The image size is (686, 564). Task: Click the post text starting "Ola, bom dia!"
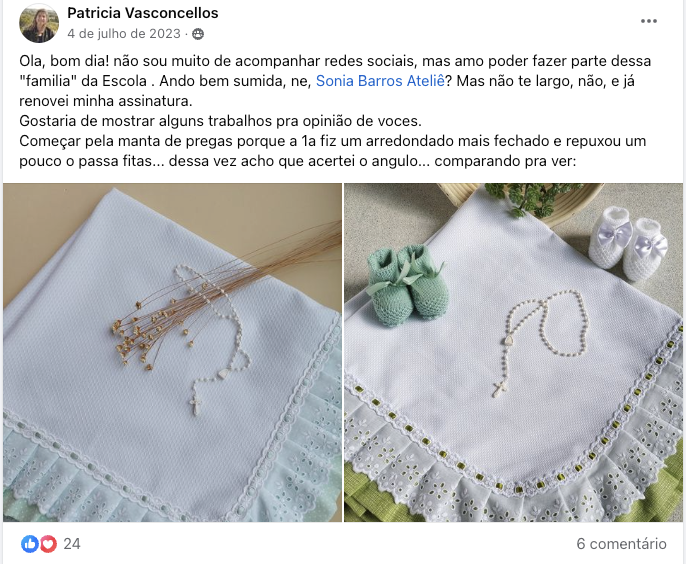click(x=335, y=111)
